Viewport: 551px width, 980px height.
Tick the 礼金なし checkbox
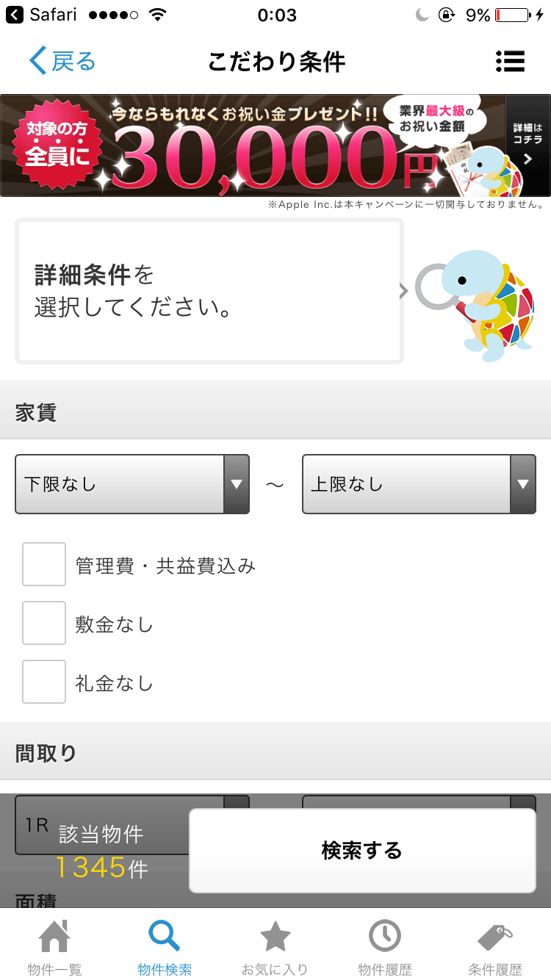pos(44,682)
